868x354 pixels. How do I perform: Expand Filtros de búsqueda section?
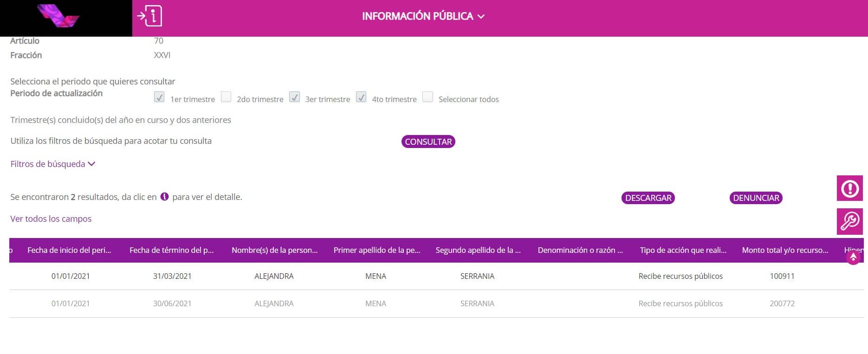52,164
